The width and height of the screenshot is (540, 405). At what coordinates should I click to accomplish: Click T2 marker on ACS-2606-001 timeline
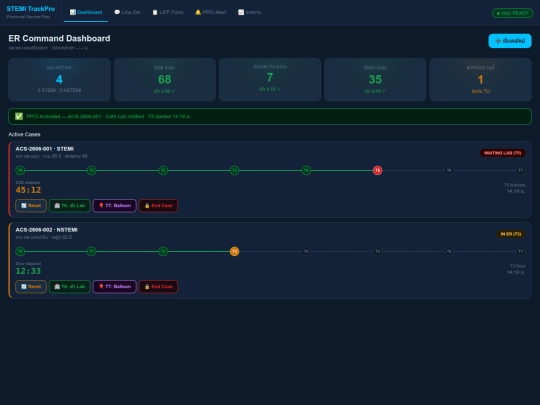coord(163,170)
